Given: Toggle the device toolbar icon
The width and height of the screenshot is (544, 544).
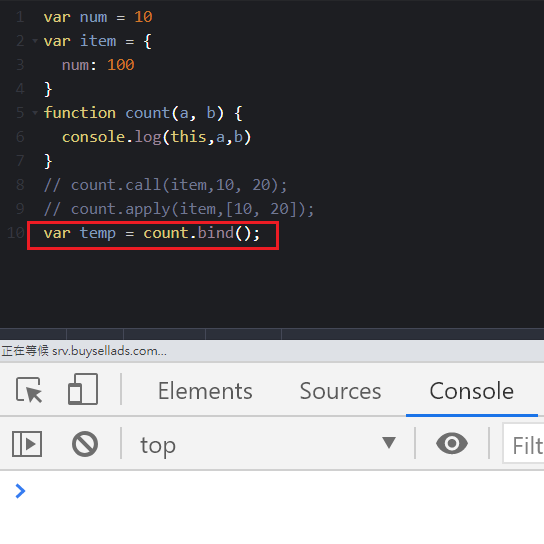Looking at the screenshot, I should 83,389.
